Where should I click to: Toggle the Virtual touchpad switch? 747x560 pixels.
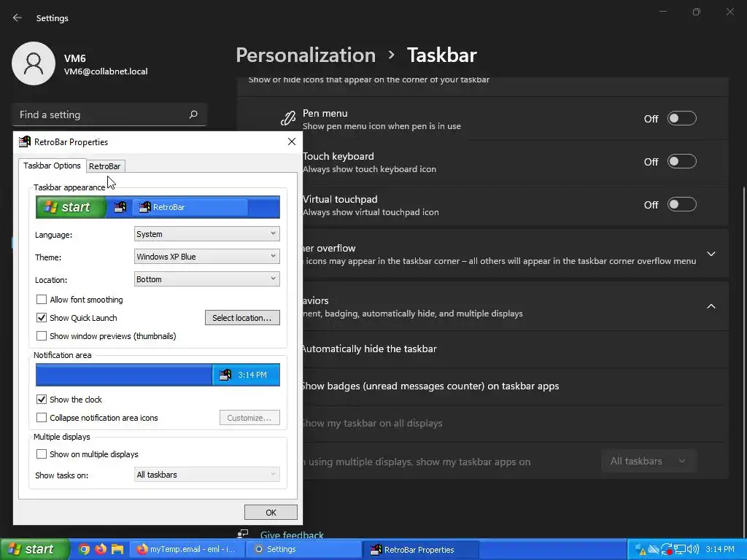click(x=682, y=205)
